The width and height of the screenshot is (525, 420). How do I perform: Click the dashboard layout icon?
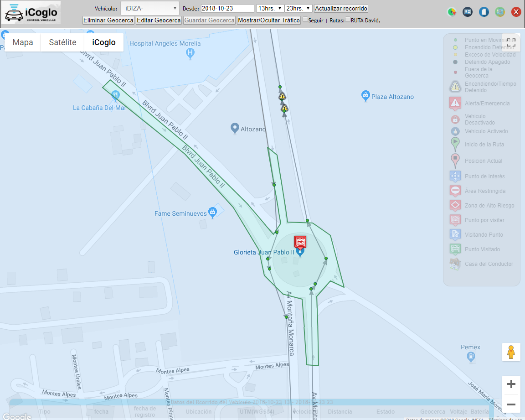click(x=468, y=12)
